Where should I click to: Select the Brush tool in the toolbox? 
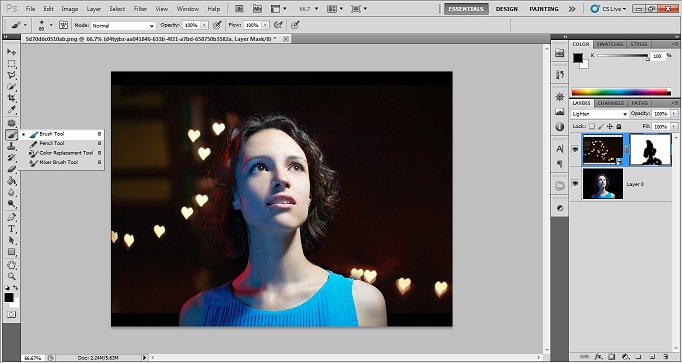click(x=11, y=135)
